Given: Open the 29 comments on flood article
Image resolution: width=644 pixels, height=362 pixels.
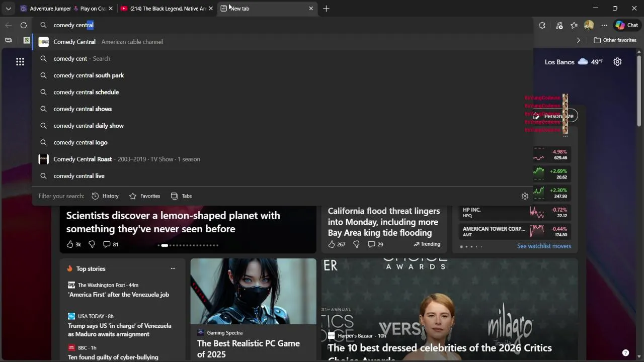Looking at the screenshot, I should (x=375, y=244).
